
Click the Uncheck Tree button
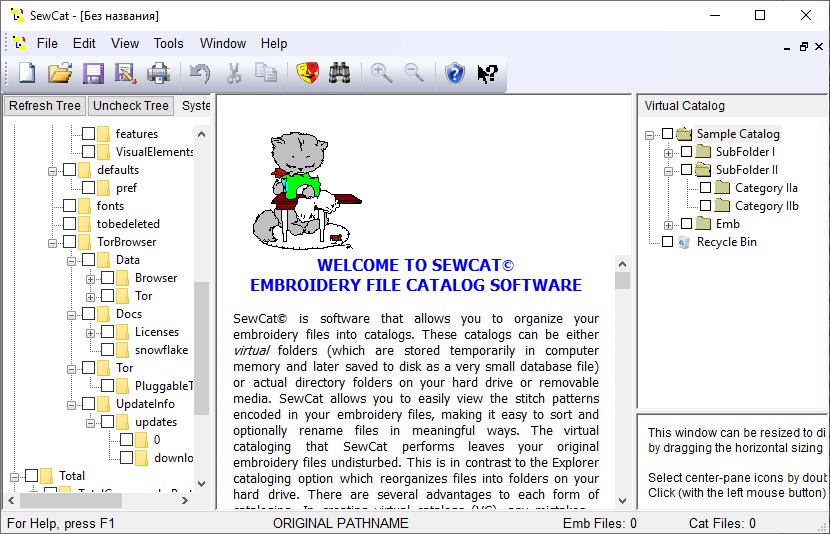click(x=131, y=105)
